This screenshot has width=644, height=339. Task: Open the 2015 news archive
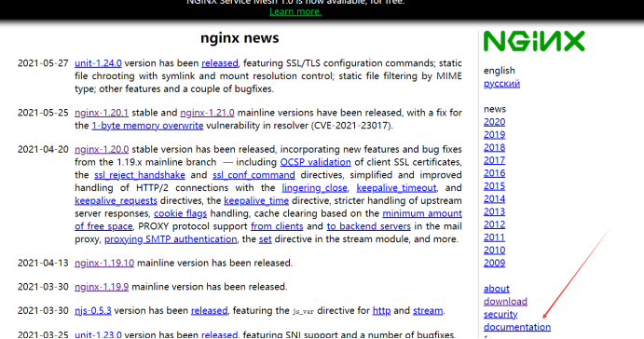coord(494,186)
